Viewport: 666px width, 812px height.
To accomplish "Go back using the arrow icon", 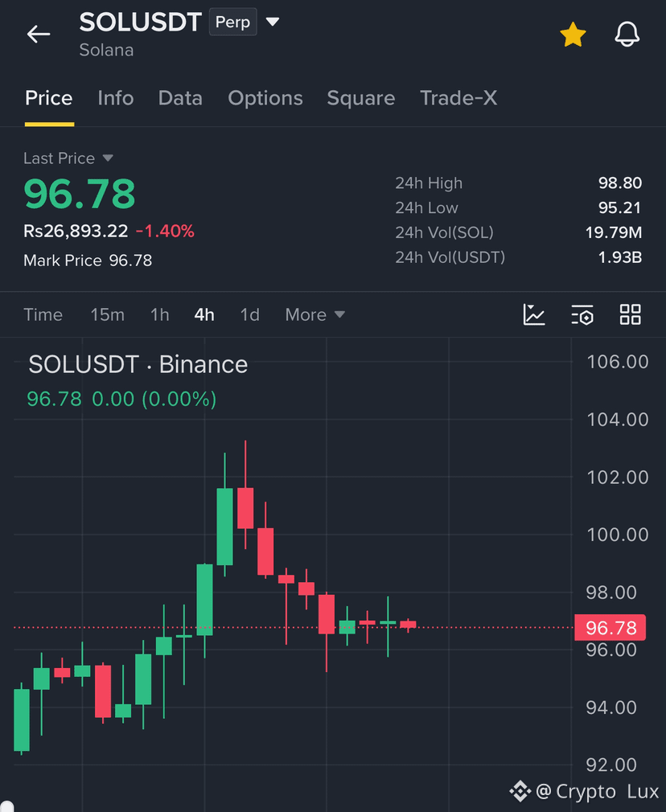I will [x=39, y=35].
